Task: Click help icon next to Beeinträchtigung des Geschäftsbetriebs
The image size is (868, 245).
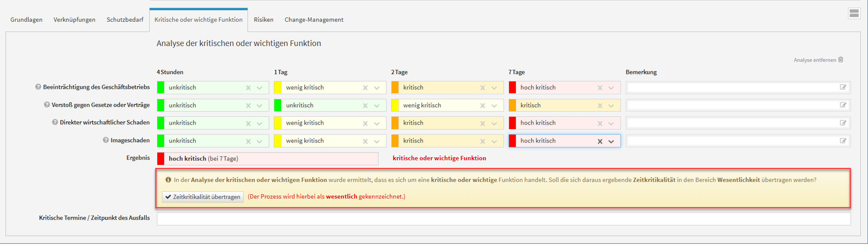Action: coord(38,87)
